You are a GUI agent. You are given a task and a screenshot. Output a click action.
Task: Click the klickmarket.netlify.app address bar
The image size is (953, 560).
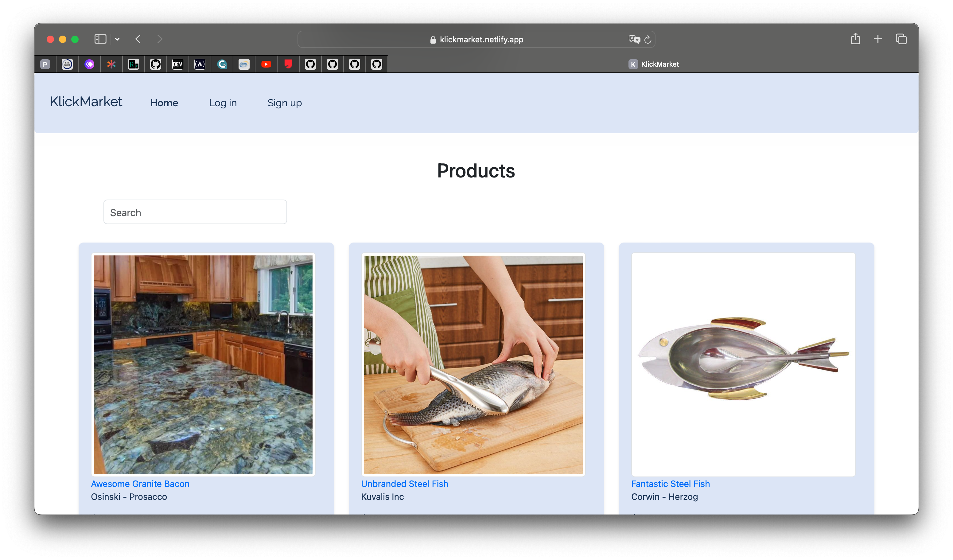coord(477,39)
